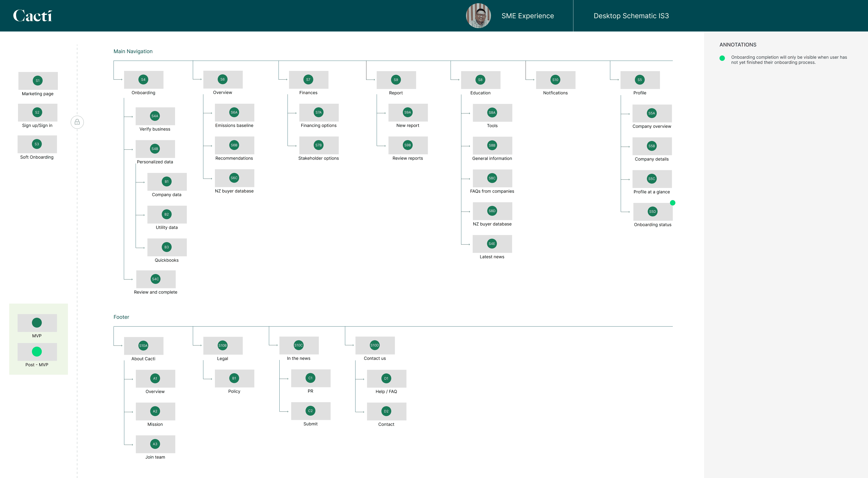Click the S5B Company details badge

point(652,146)
